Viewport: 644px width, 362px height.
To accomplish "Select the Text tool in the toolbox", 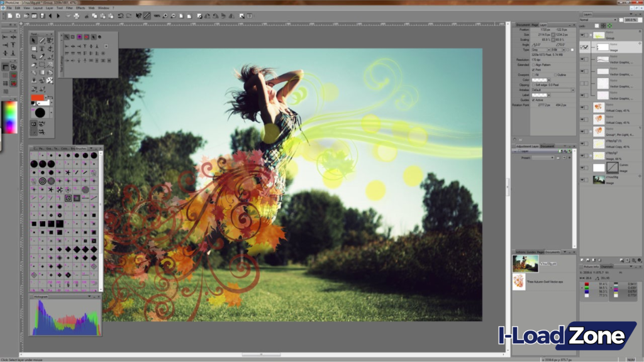I will [42, 48].
